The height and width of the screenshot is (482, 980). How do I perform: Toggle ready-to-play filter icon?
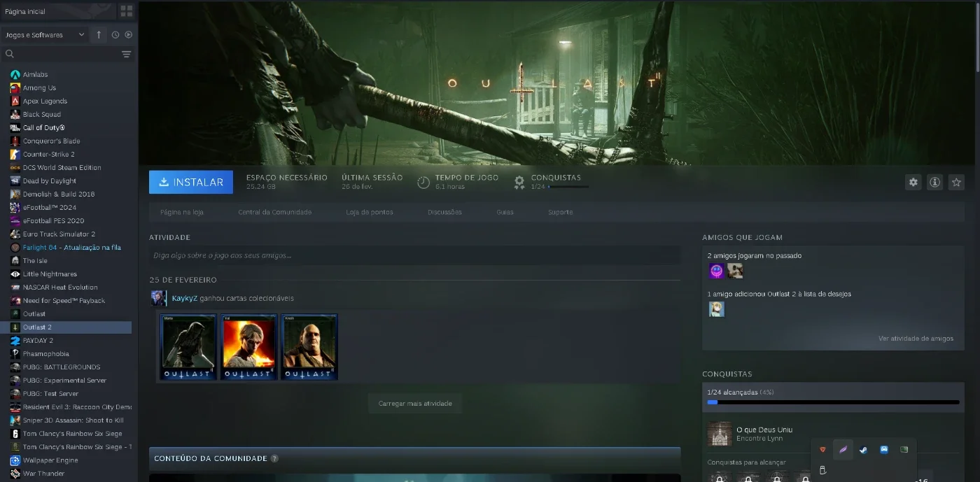tap(128, 34)
